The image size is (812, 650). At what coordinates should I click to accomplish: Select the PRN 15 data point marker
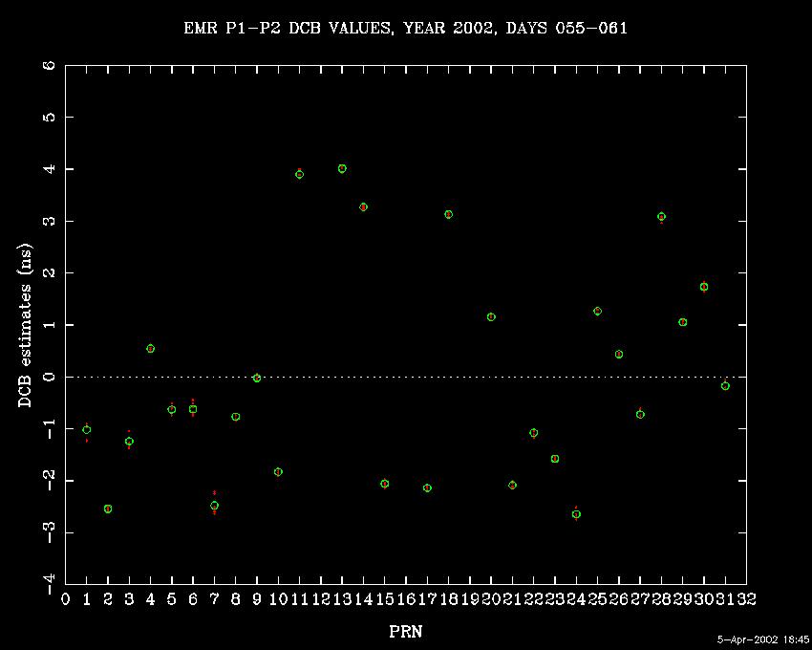click(385, 484)
